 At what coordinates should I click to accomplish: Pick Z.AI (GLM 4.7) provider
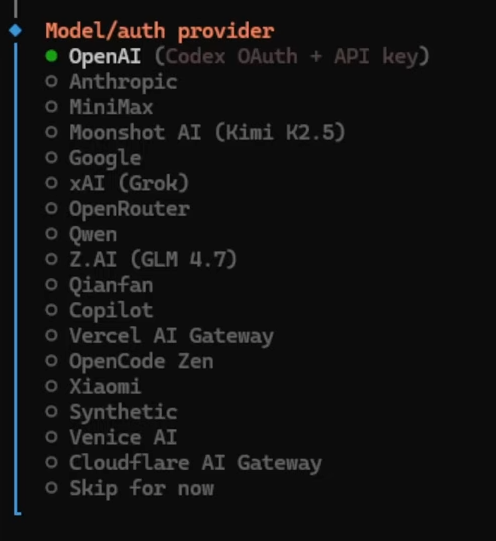(141, 259)
